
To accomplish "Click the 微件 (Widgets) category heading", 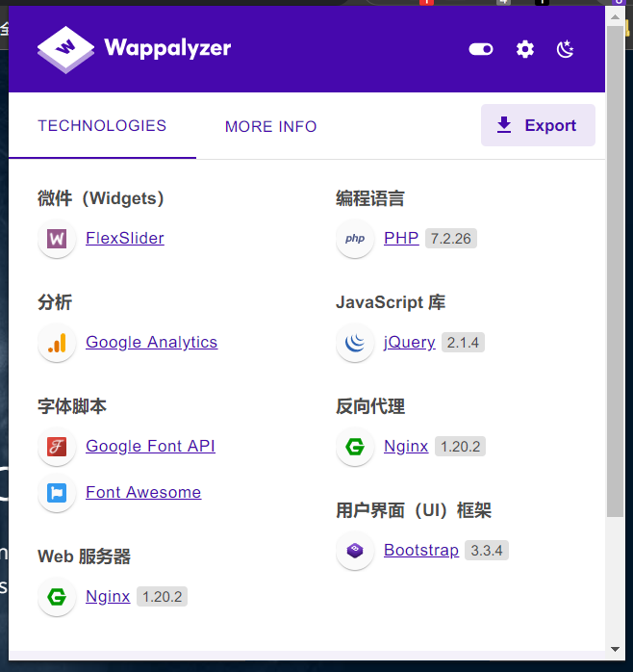I will point(101,199).
